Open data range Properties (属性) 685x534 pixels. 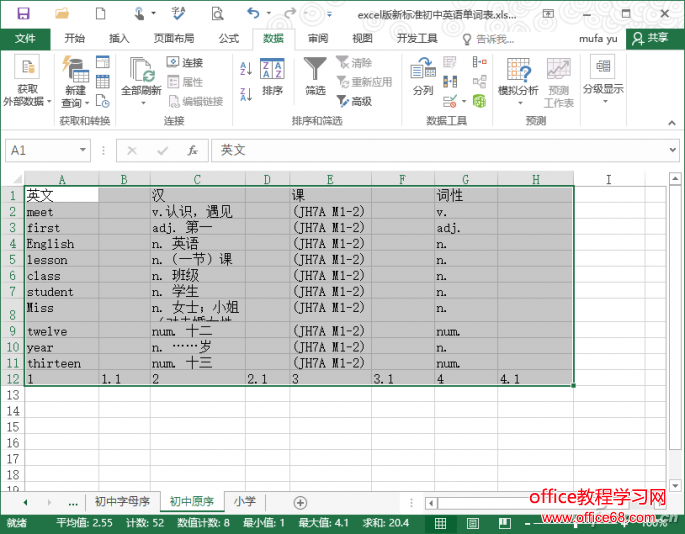(x=185, y=82)
